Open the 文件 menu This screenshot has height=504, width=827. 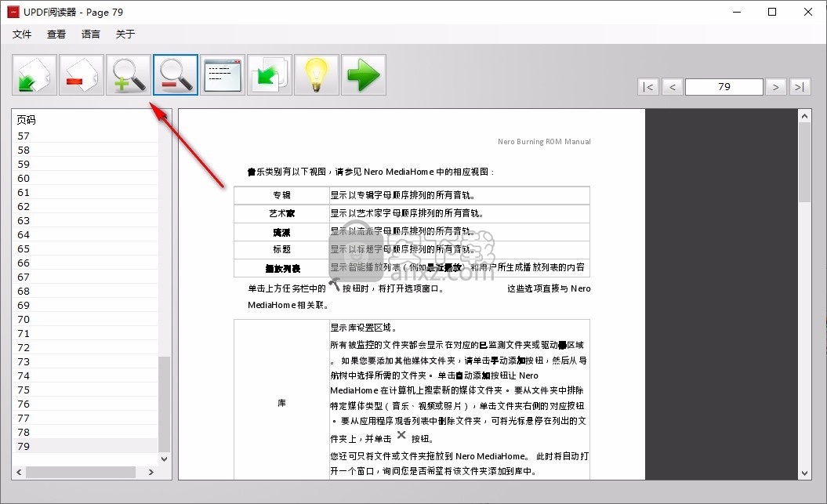click(x=22, y=34)
